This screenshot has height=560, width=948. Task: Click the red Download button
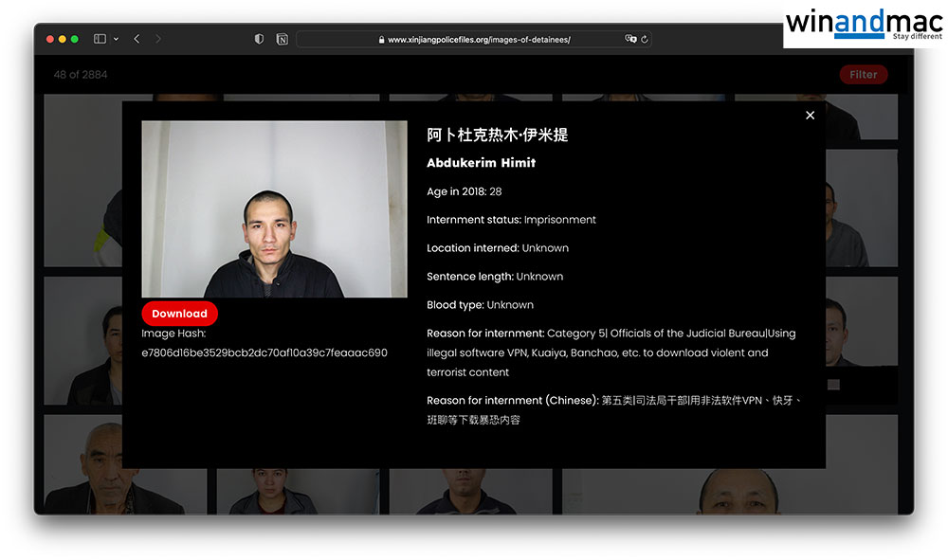179,314
